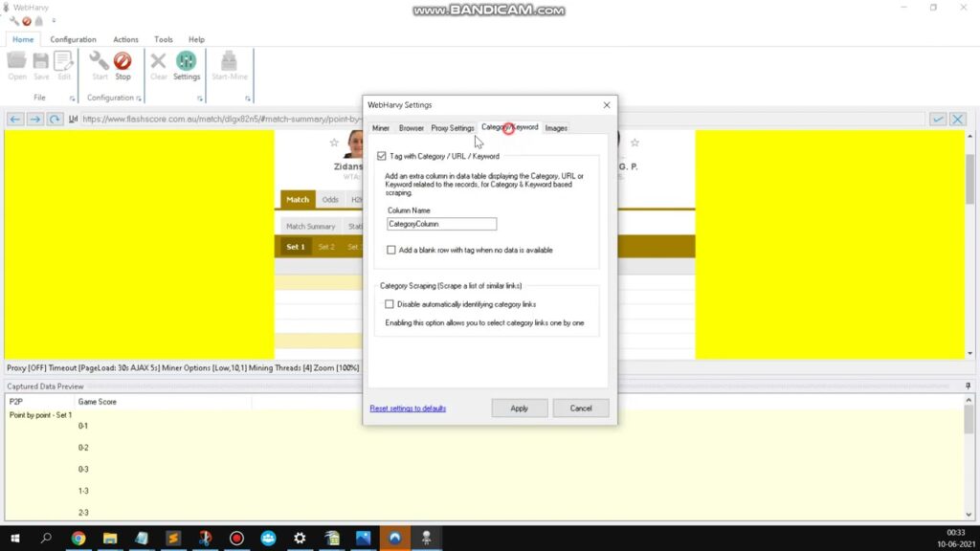980x551 pixels.
Task: Open the quick access toolbar dropdown arrow
Action: coord(54,21)
